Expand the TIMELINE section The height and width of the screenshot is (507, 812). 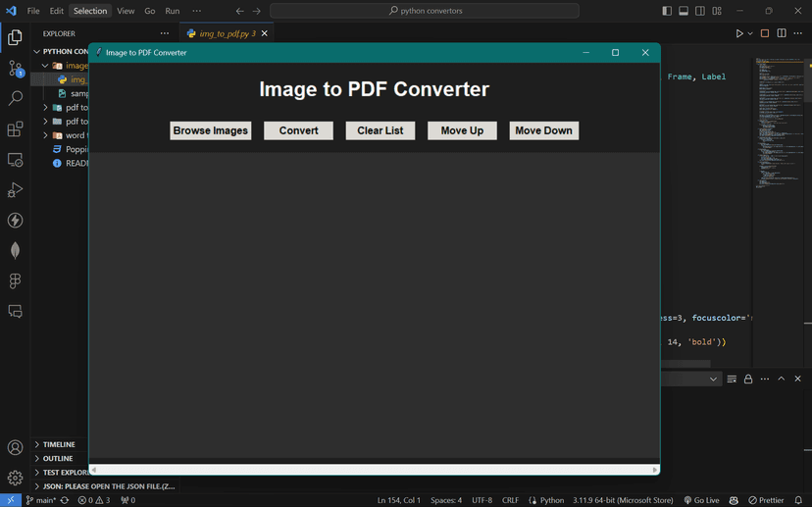(x=58, y=444)
